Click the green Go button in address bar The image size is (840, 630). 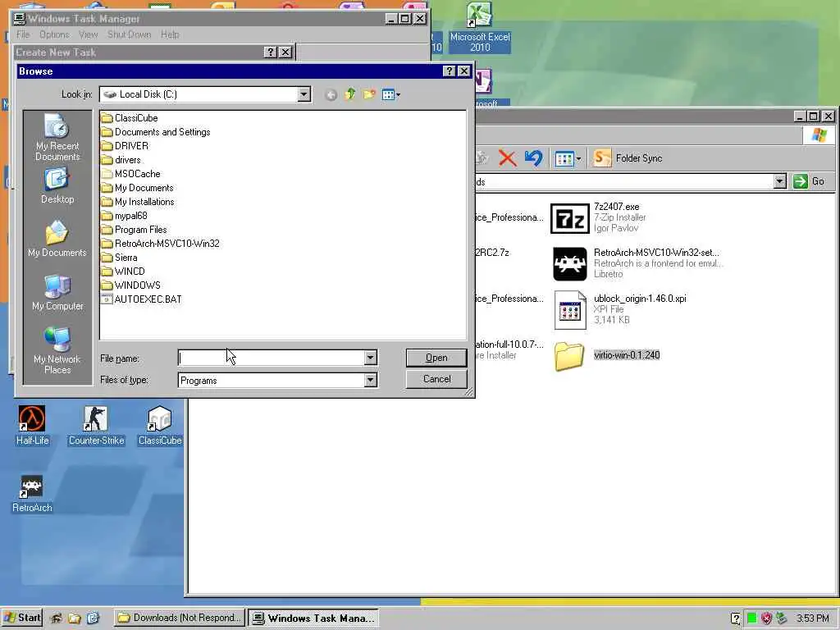810,181
